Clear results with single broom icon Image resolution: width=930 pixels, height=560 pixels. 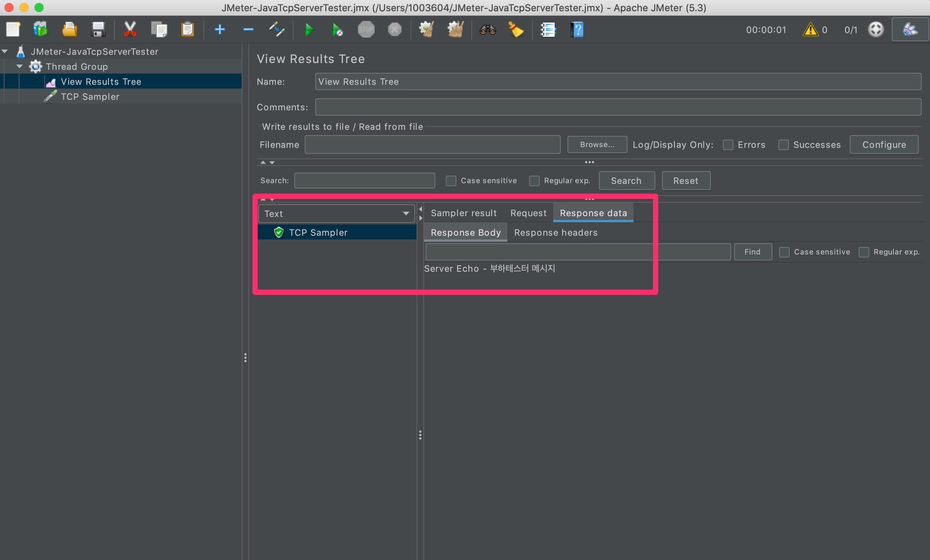(x=426, y=29)
